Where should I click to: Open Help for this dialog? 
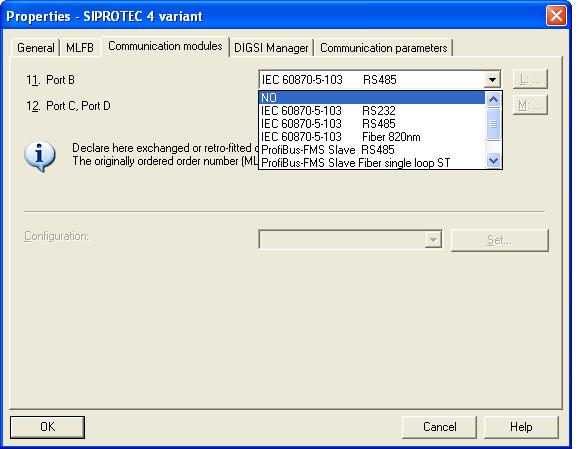point(521,427)
